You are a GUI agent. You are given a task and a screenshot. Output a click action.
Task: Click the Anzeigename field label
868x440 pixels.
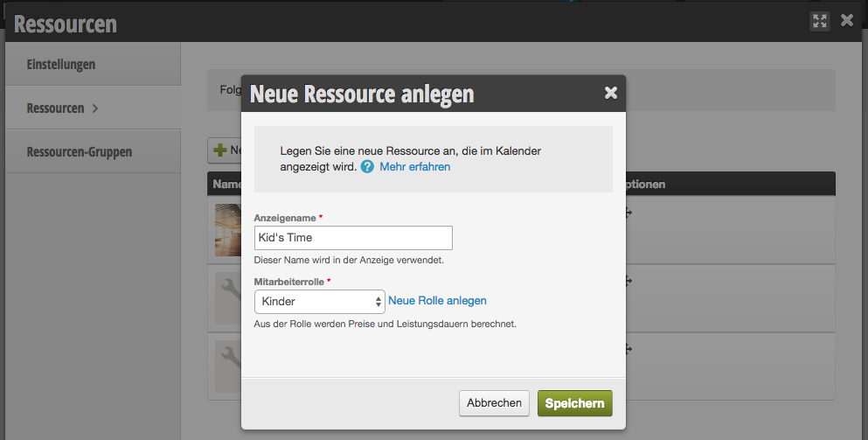(x=285, y=219)
